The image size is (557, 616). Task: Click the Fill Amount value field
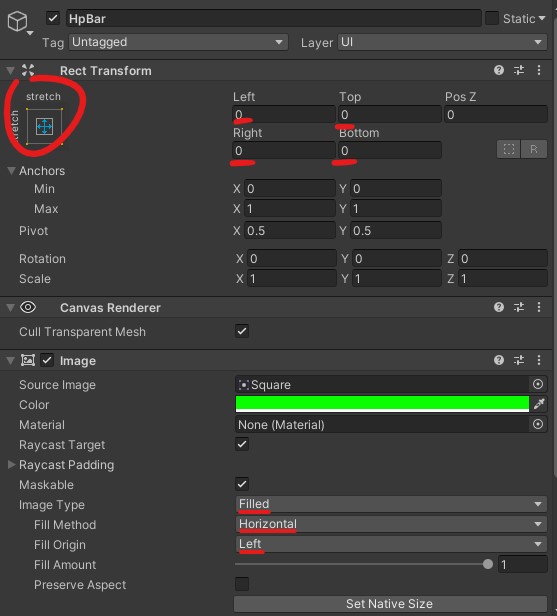point(522,565)
